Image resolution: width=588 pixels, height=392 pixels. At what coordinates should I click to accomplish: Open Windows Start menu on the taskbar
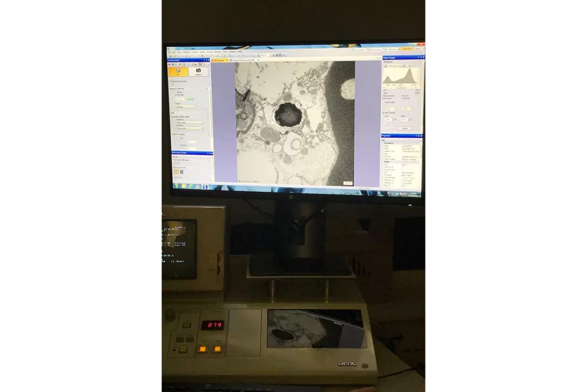tap(177, 186)
